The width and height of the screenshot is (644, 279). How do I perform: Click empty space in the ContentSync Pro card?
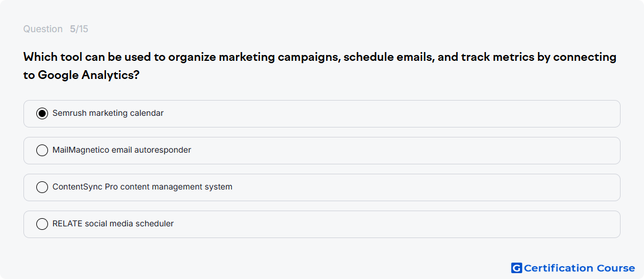point(423,188)
